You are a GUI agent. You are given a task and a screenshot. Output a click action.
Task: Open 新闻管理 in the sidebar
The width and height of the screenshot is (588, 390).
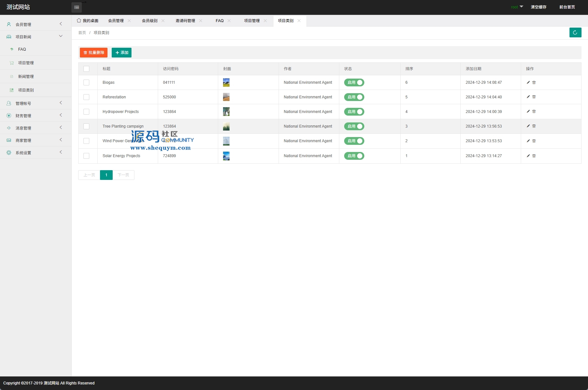click(x=26, y=77)
